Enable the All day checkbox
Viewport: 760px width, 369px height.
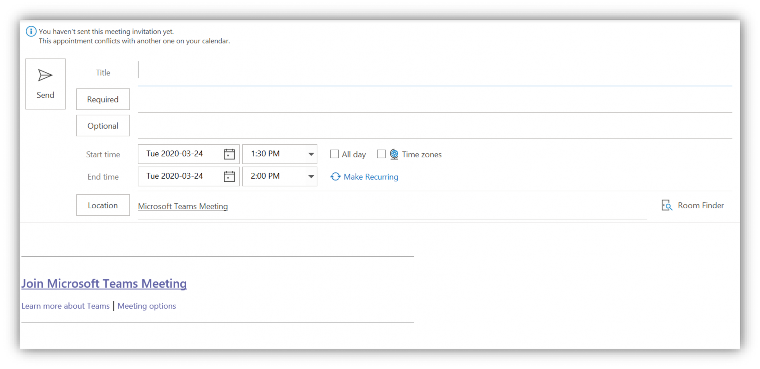[x=334, y=154]
